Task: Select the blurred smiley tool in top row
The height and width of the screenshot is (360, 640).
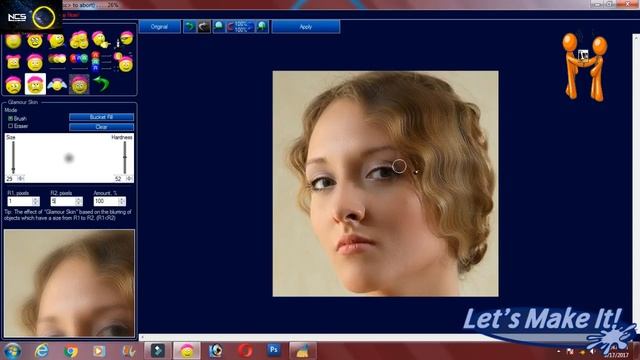Action: [13, 41]
